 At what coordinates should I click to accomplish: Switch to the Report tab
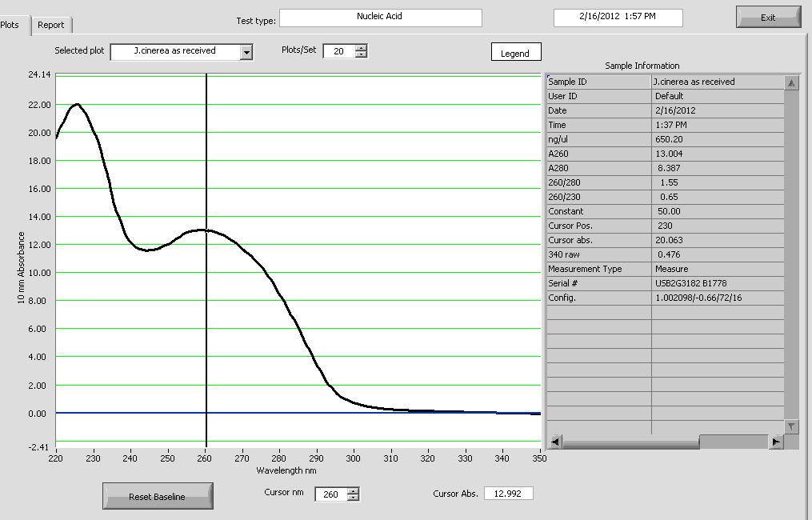pyautogui.click(x=50, y=25)
